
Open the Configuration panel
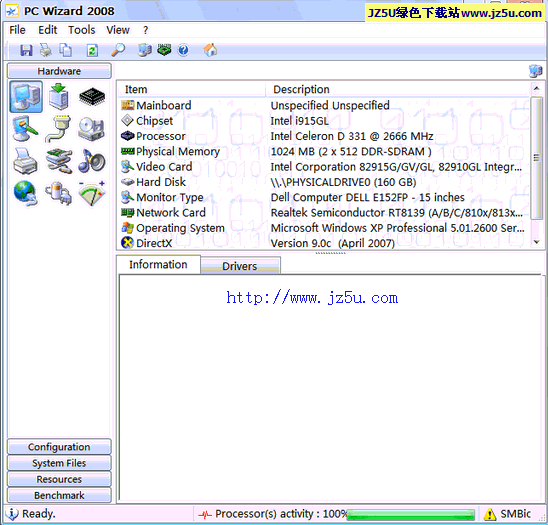pyautogui.click(x=59, y=447)
